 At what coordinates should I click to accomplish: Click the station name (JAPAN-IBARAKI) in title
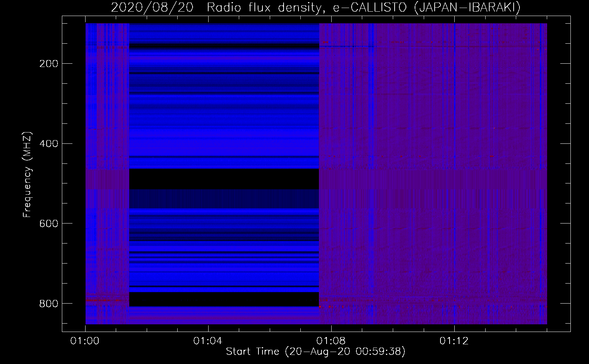[x=467, y=8]
